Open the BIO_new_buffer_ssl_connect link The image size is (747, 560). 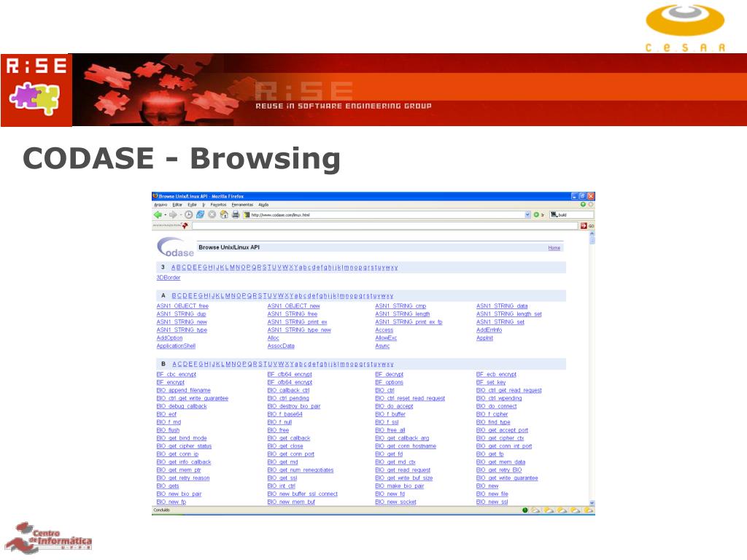(x=302, y=494)
